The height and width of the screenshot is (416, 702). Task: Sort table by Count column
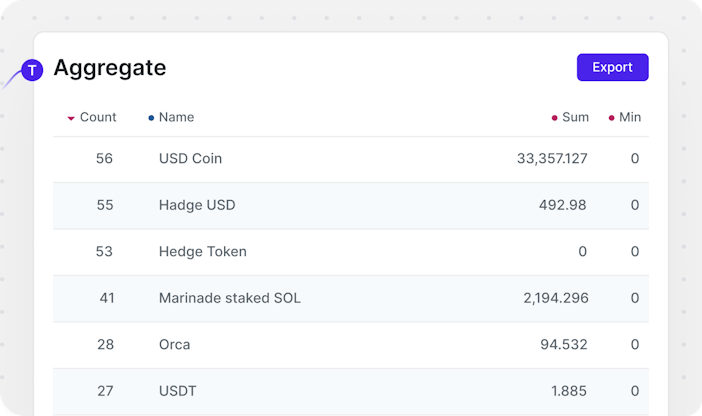(x=98, y=117)
